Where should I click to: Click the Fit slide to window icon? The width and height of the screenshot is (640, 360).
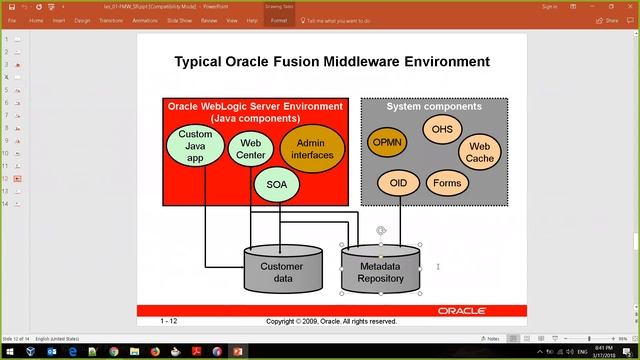(635, 339)
